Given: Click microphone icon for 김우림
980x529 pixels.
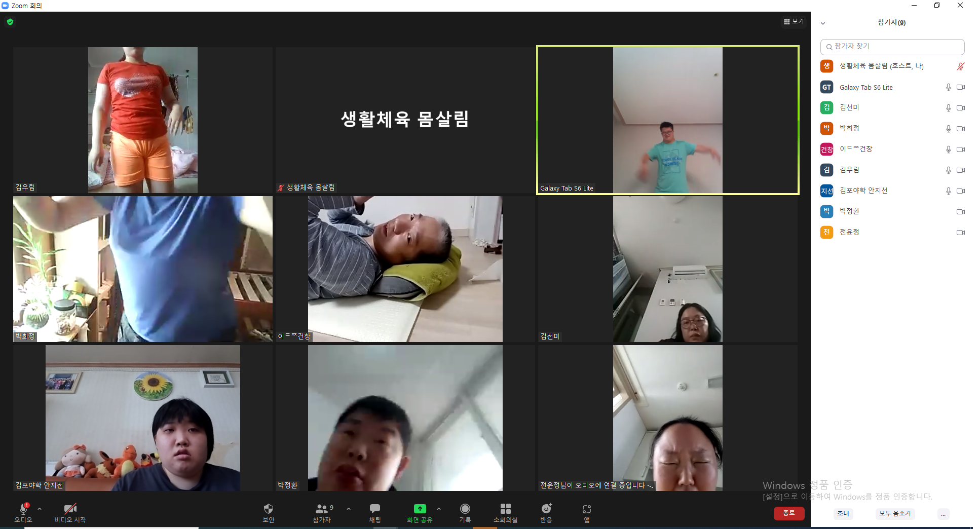Looking at the screenshot, I should click(948, 170).
